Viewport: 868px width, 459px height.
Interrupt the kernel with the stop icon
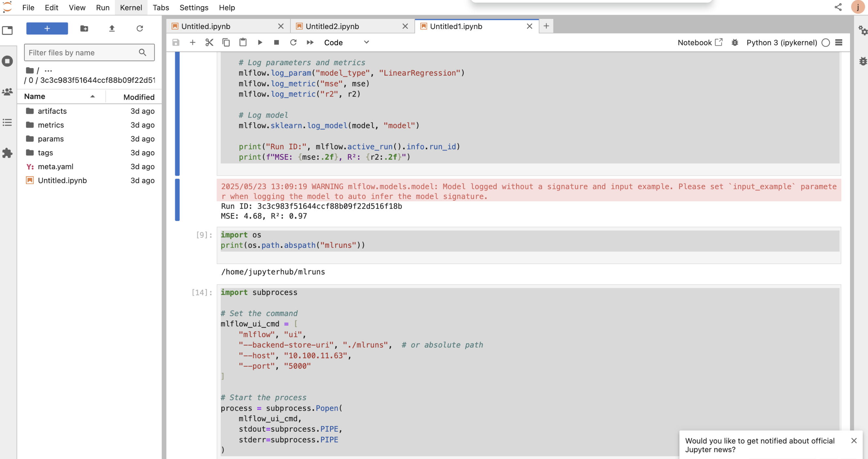277,42
